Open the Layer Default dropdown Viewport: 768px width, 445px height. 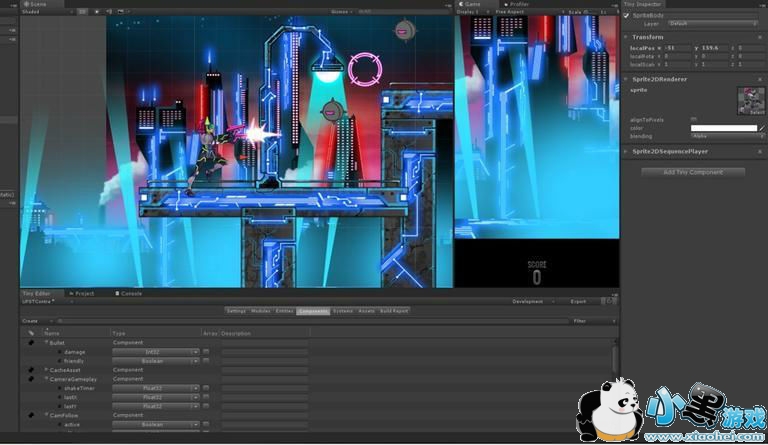pos(712,23)
